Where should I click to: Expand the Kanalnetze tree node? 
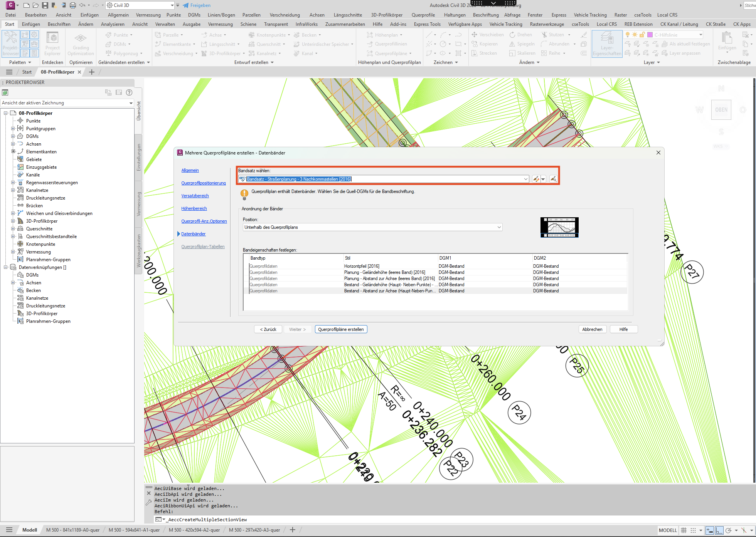(13, 190)
